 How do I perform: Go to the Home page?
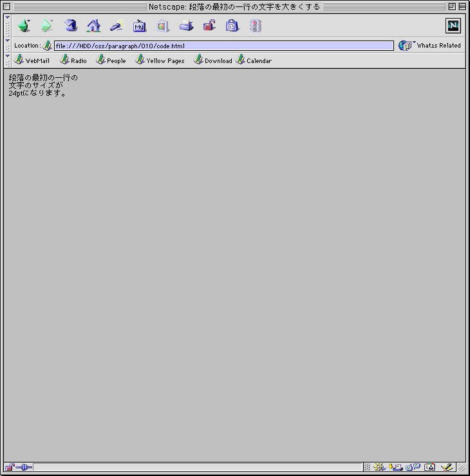coord(93,26)
